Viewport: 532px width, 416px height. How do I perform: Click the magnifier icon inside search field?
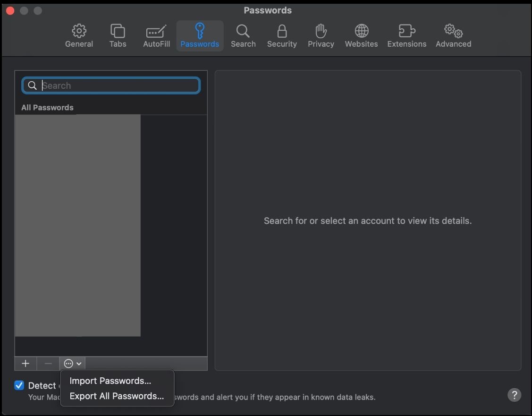click(32, 85)
